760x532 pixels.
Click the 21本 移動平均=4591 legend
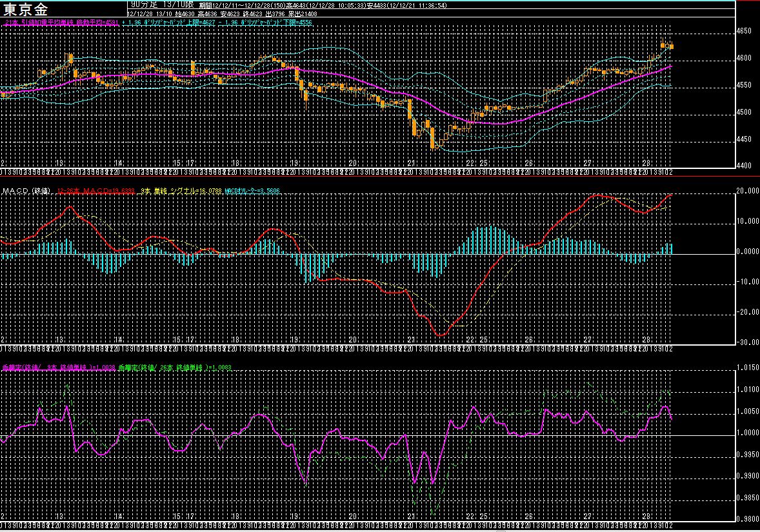pos(61,23)
